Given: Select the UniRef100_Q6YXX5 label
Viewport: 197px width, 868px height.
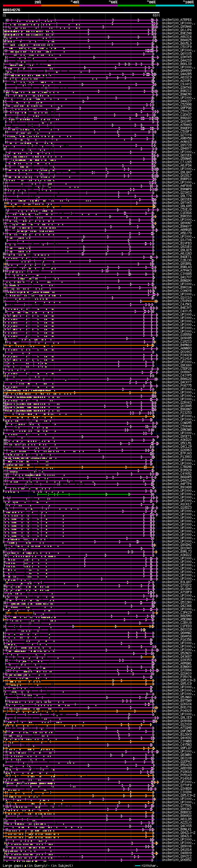Looking at the screenshot, I should pyautogui.click(x=177, y=54).
